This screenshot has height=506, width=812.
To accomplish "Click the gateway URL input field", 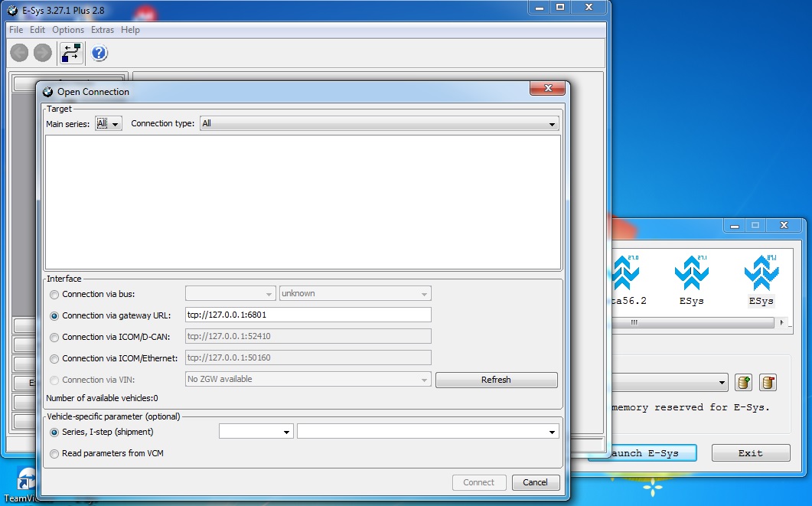I will (x=308, y=315).
